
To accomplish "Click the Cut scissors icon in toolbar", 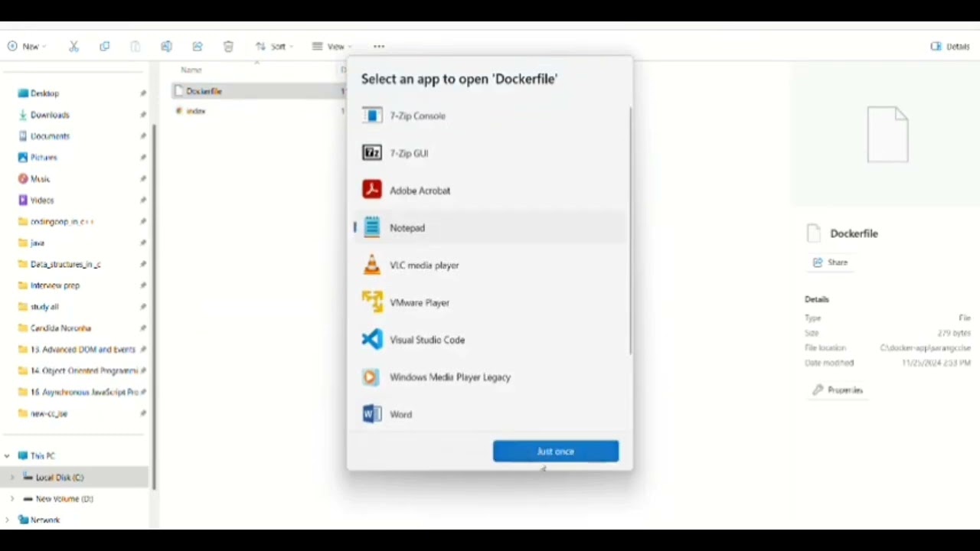I will pos(73,47).
